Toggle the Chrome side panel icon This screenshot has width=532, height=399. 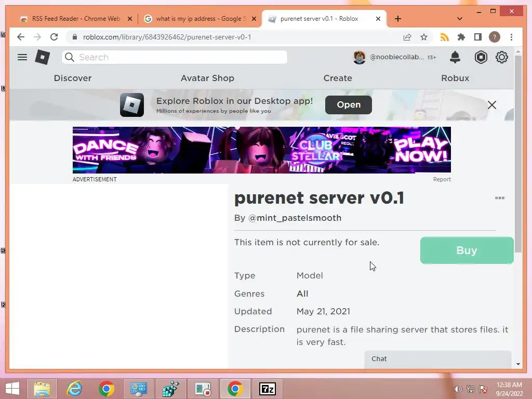[x=478, y=37]
